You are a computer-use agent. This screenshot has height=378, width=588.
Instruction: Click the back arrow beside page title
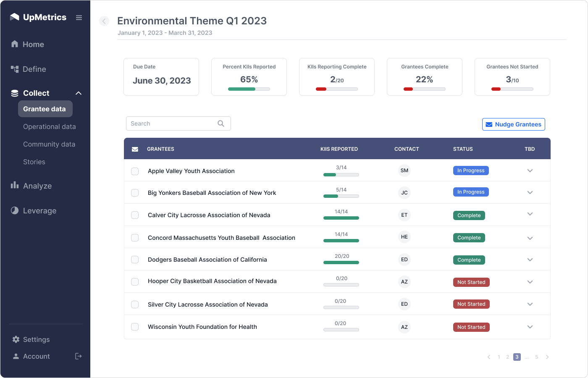tap(104, 21)
